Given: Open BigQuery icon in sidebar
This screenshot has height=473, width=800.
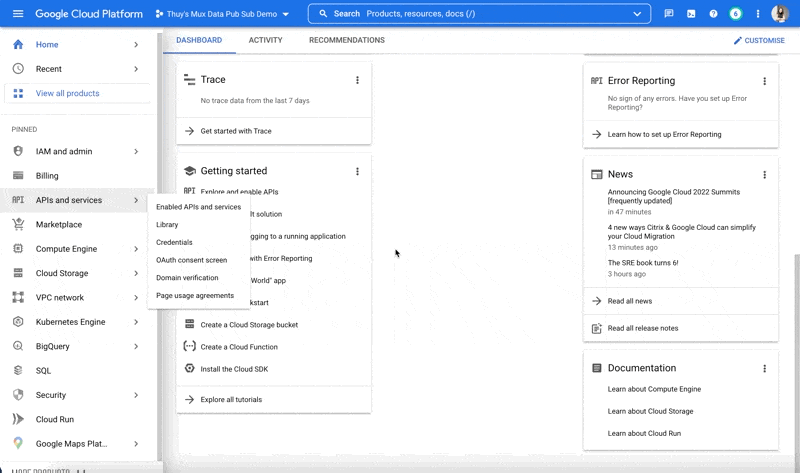Looking at the screenshot, I should coord(18,346).
